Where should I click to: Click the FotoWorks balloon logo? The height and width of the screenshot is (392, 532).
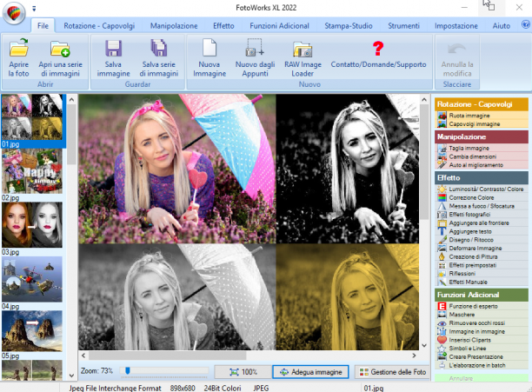click(14, 13)
